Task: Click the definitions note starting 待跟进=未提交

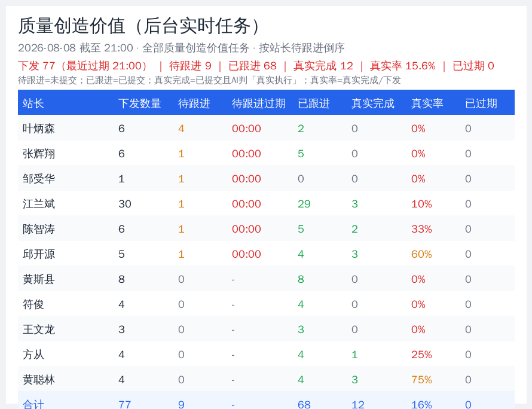Action: tap(209, 81)
